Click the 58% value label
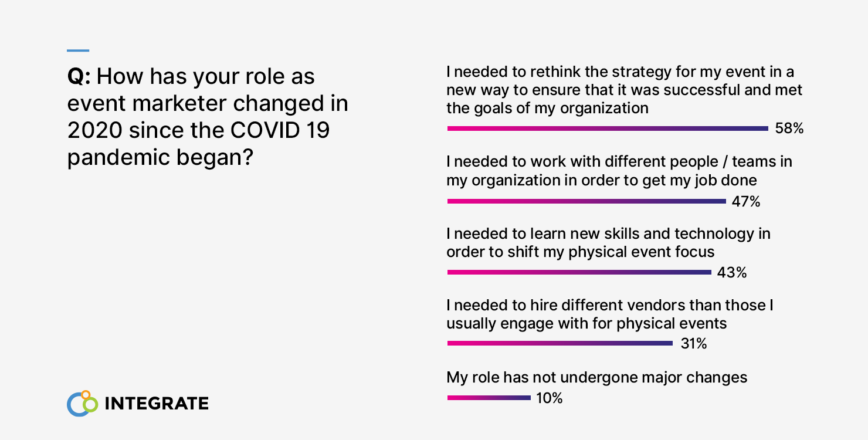The height and width of the screenshot is (440, 868). [x=789, y=128]
